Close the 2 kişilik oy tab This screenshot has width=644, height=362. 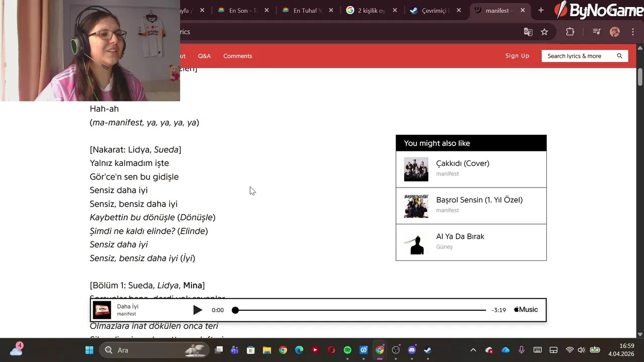(x=395, y=10)
